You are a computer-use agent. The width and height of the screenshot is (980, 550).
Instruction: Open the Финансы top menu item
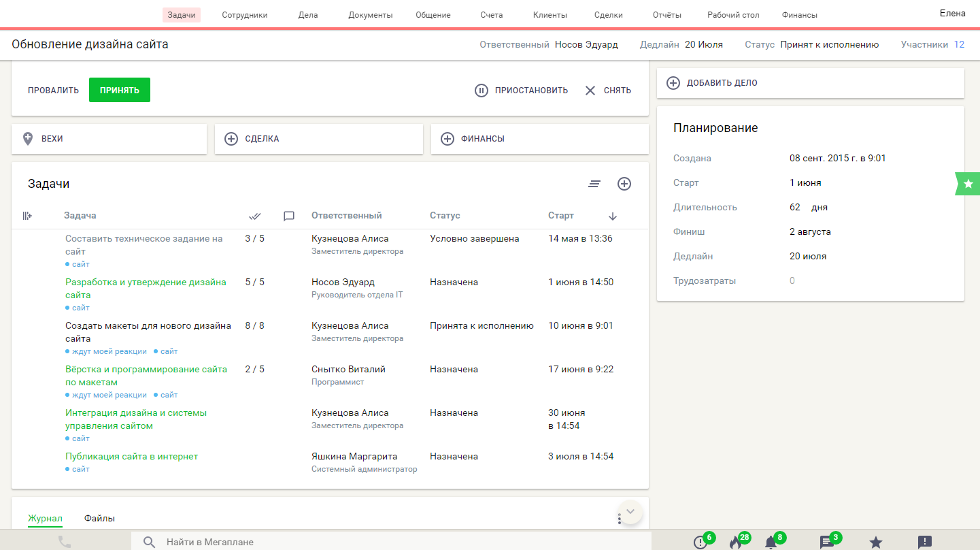point(800,15)
